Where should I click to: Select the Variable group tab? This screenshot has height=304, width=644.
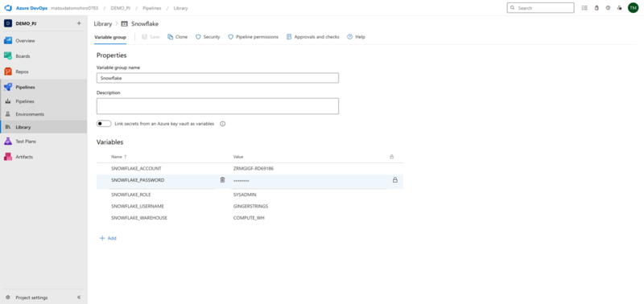tap(110, 37)
